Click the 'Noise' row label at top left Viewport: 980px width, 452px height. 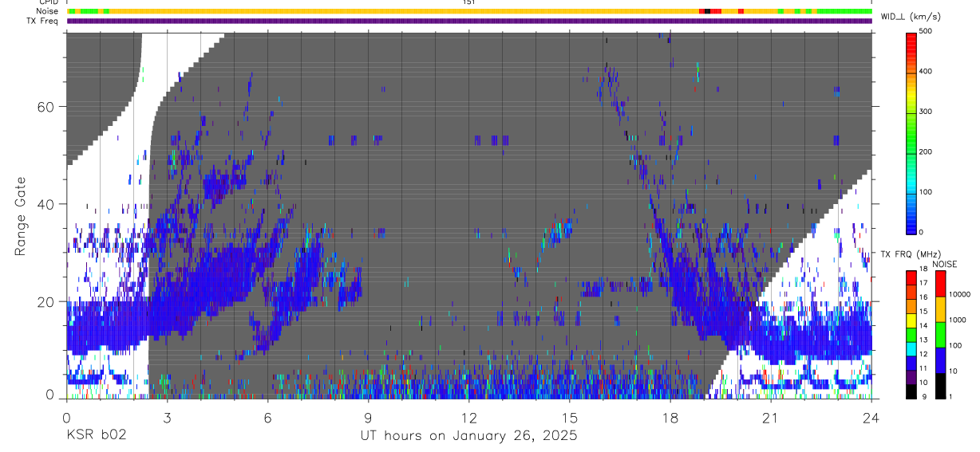(47, 11)
